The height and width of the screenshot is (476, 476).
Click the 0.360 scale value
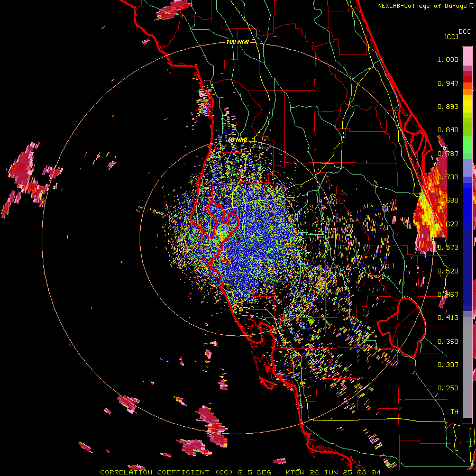(448, 342)
